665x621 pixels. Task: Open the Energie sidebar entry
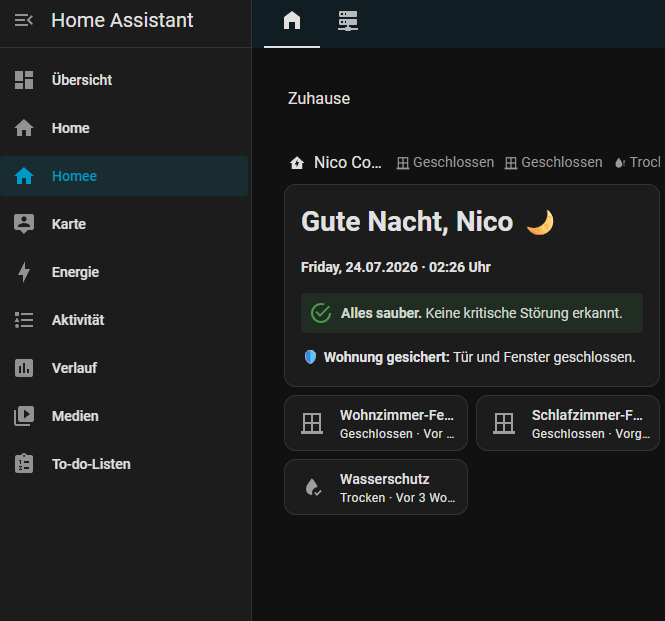pos(124,272)
